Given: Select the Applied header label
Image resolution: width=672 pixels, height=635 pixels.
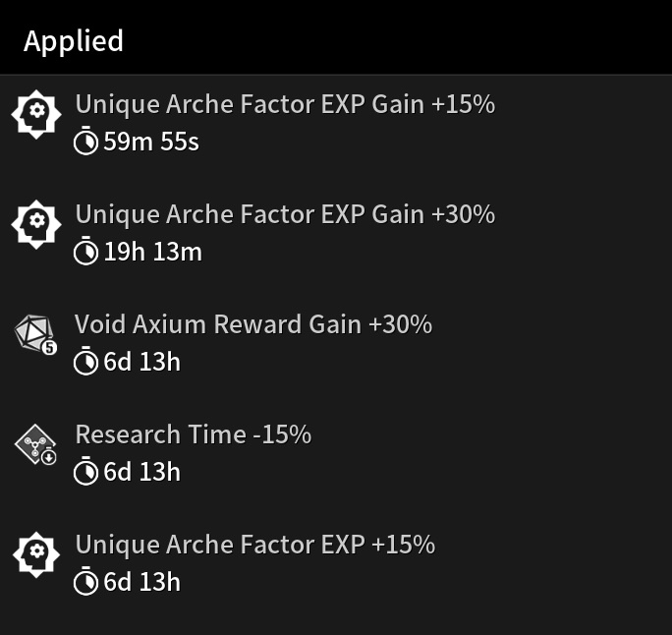Looking at the screenshot, I should 74,41.
